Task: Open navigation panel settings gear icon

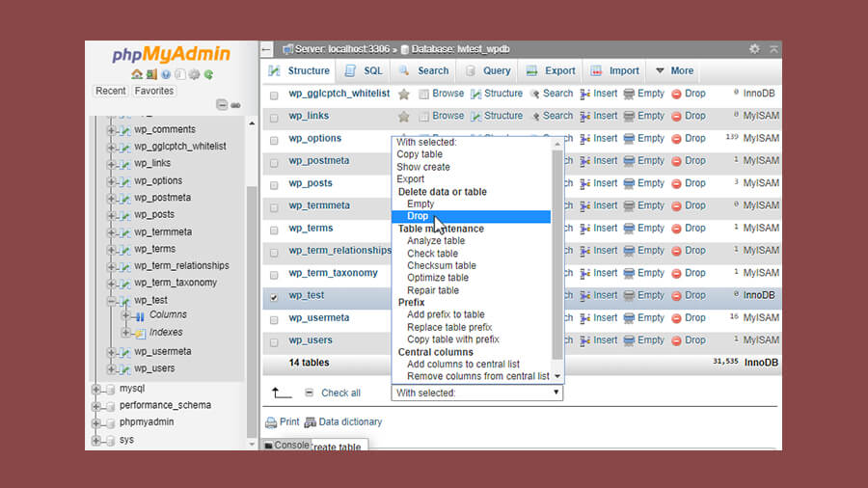Action: click(194, 74)
